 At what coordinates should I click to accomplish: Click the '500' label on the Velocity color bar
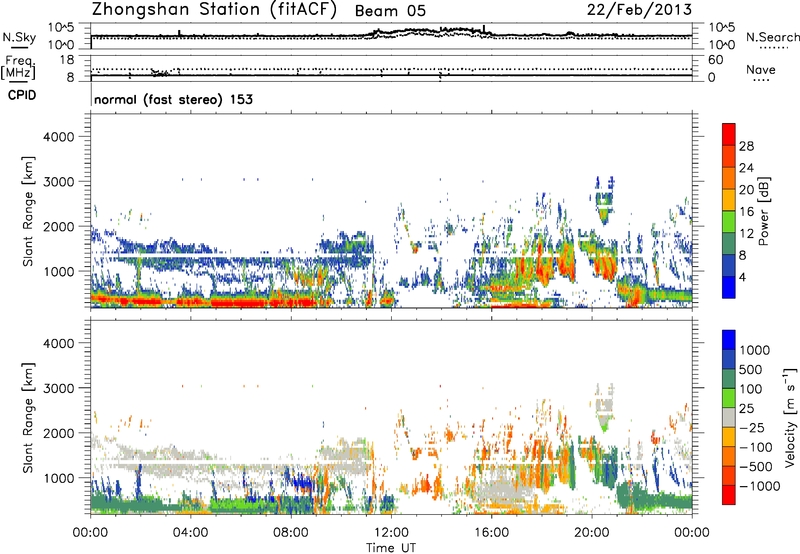pos(751,369)
